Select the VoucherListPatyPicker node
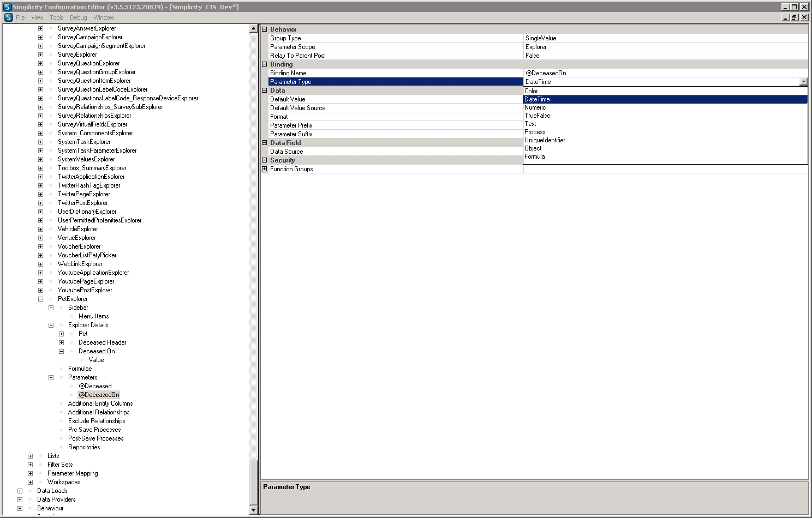The height and width of the screenshot is (518, 812). [87, 255]
